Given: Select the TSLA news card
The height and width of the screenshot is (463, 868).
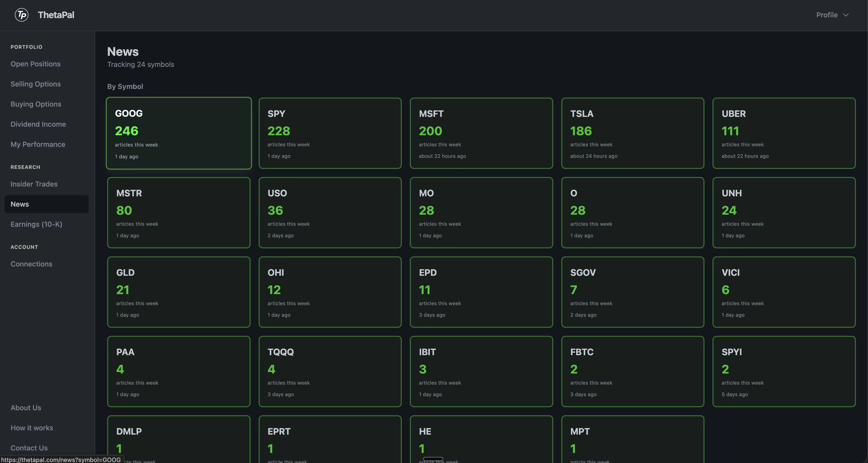Looking at the screenshot, I should [x=633, y=133].
